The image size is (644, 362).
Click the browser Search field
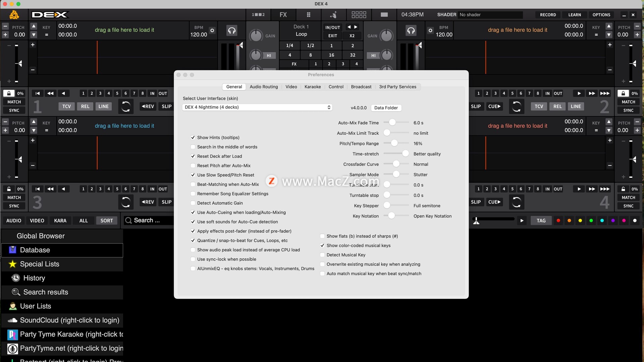[149, 221]
